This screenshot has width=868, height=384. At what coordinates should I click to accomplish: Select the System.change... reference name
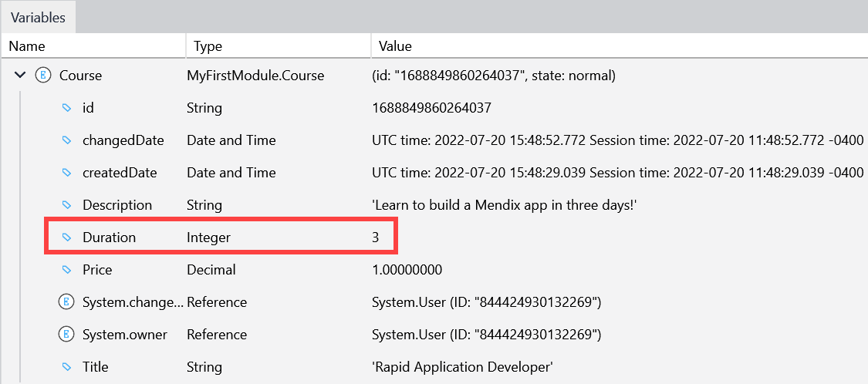(132, 302)
